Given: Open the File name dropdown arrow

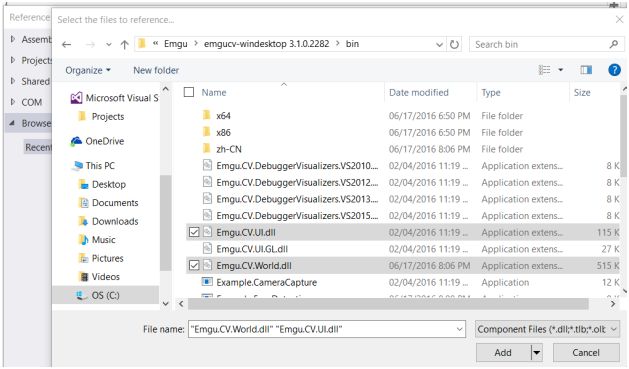Looking at the screenshot, I should pyautogui.click(x=460, y=329).
